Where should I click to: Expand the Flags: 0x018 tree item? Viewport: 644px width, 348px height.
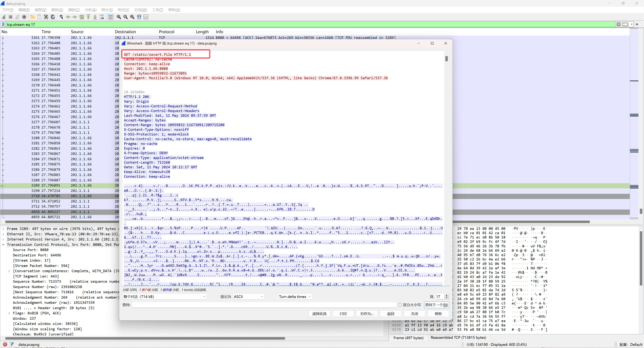[9, 313]
